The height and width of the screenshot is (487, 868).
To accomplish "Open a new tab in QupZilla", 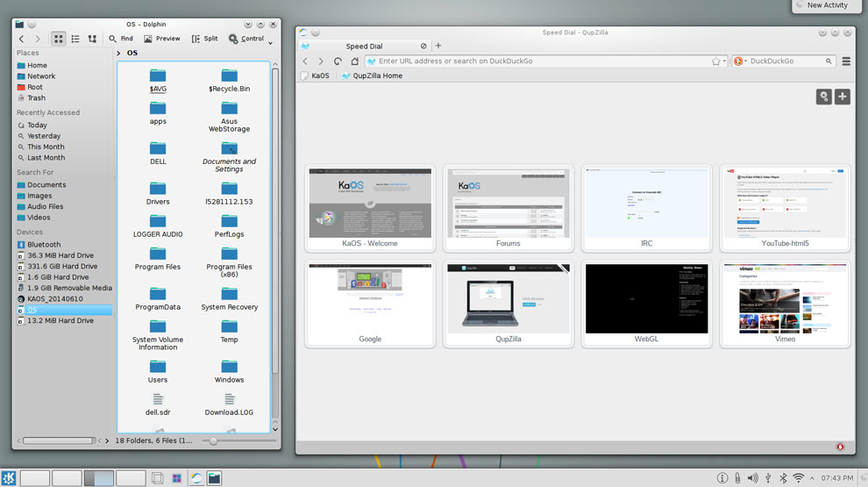I will pos(438,46).
